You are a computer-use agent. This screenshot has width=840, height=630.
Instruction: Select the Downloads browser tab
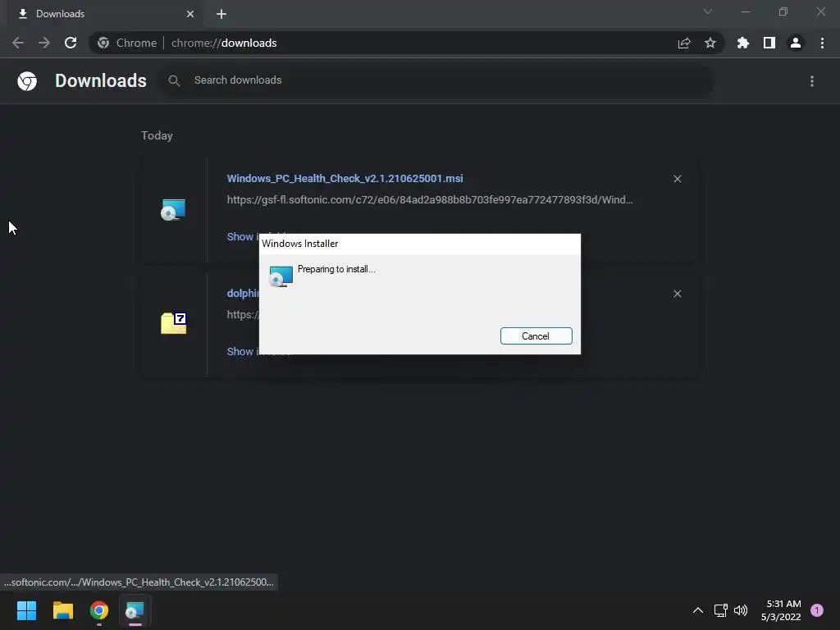pos(104,14)
